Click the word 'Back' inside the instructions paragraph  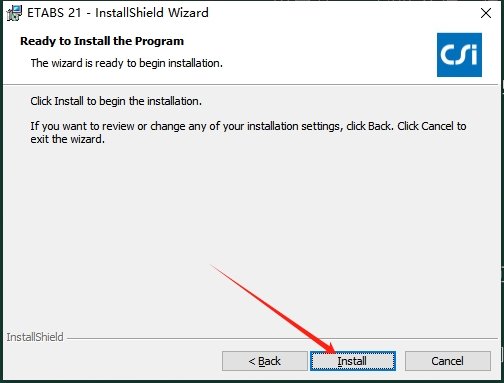[x=379, y=126]
